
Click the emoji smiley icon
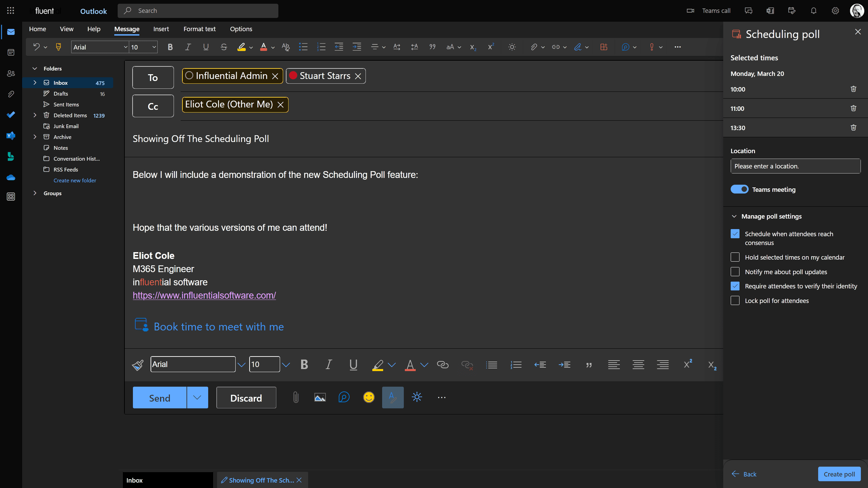[369, 397]
